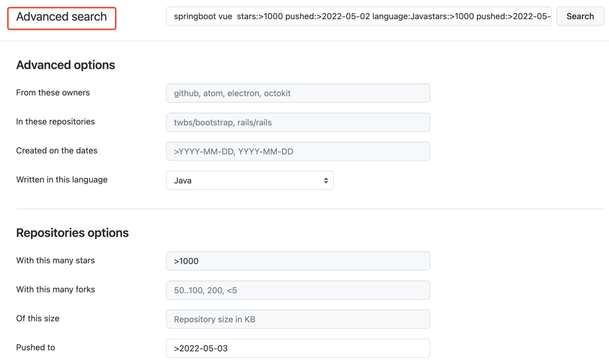Click the "Of this size" label
Screen dimensions: 609x364
point(38,318)
